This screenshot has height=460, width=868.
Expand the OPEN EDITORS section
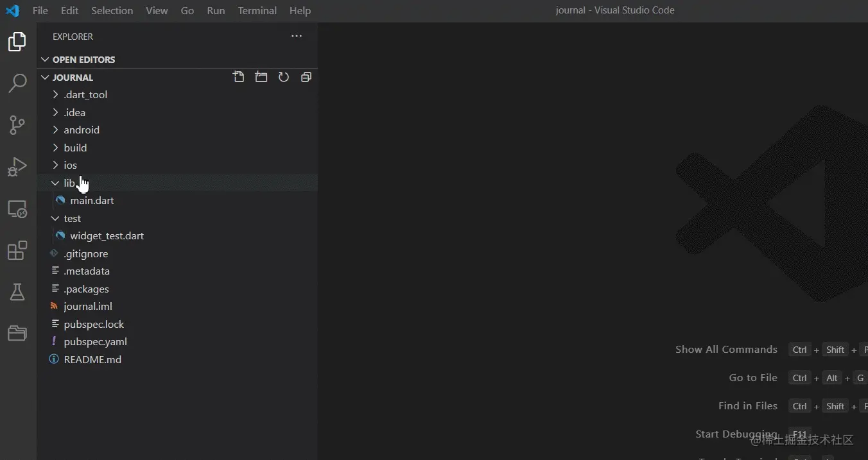click(177, 59)
